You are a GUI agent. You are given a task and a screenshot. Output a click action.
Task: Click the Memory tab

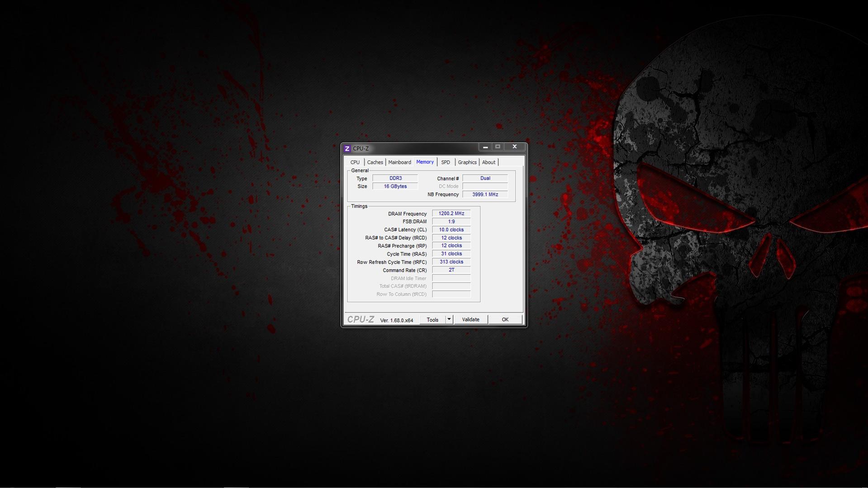click(x=425, y=162)
